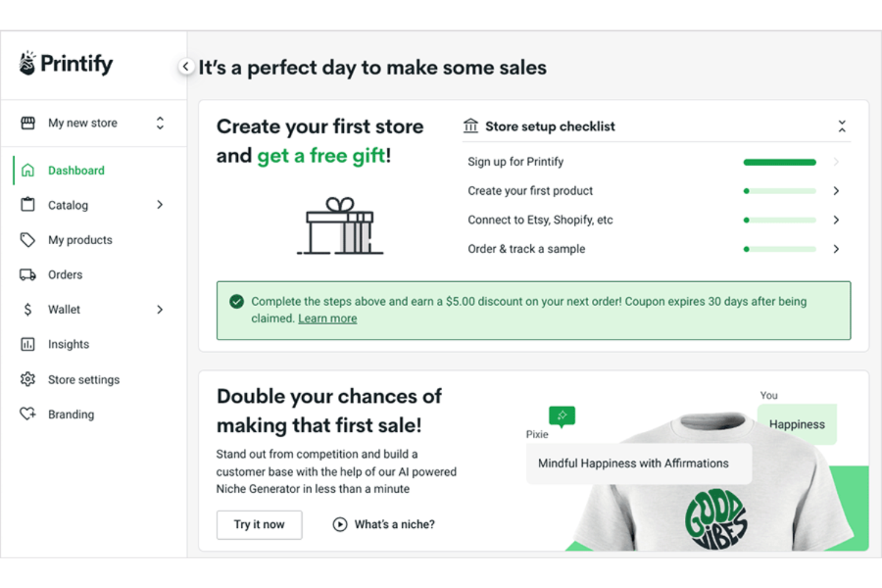Collapse the sidebar with the left chevron
882x588 pixels.
click(x=186, y=67)
